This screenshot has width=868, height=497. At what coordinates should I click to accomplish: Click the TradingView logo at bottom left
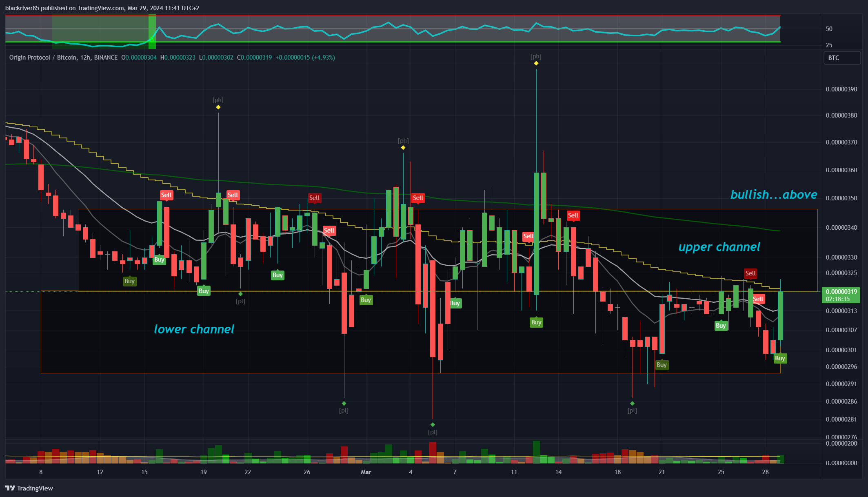(x=29, y=488)
